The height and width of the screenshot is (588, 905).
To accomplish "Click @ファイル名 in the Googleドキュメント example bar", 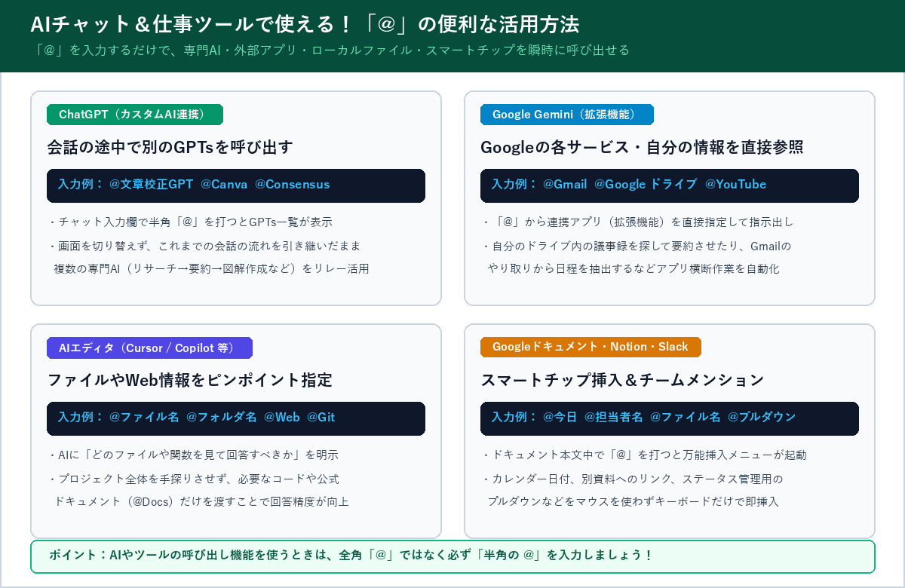I will pyautogui.click(x=686, y=418).
